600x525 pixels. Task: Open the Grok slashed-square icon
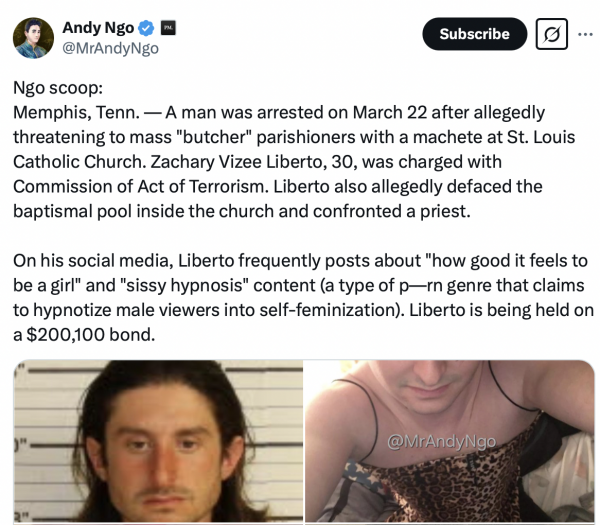551,34
